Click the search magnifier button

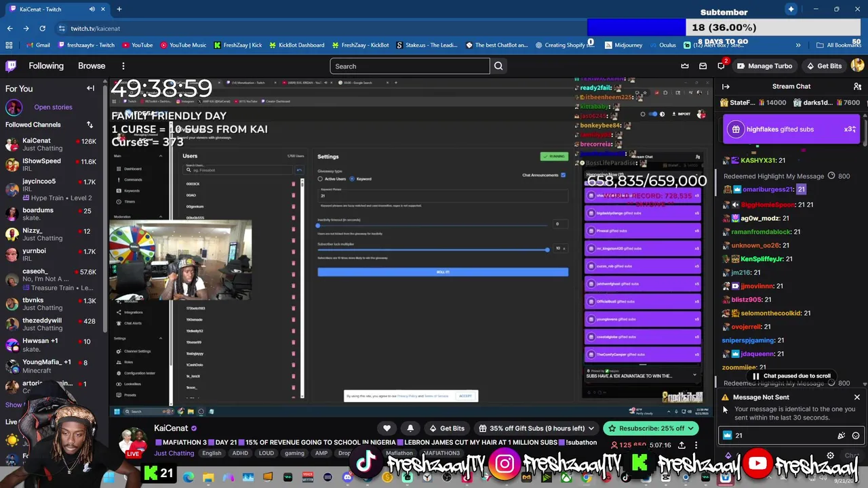click(x=498, y=66)
